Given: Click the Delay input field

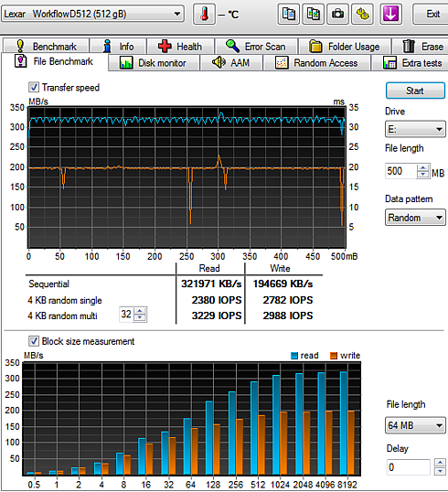Looking at the screenshot, I should (409, 467).
